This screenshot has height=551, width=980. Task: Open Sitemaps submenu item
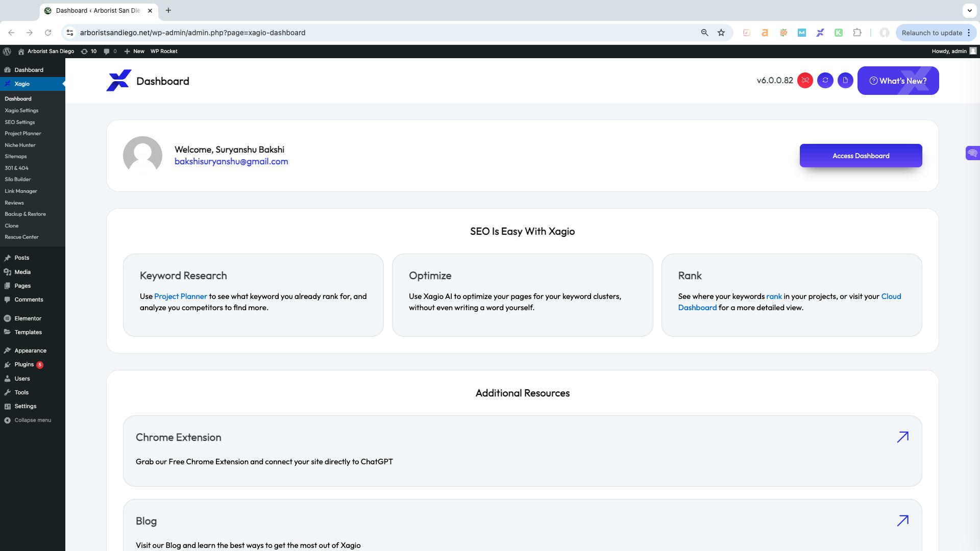pos(16,157)
